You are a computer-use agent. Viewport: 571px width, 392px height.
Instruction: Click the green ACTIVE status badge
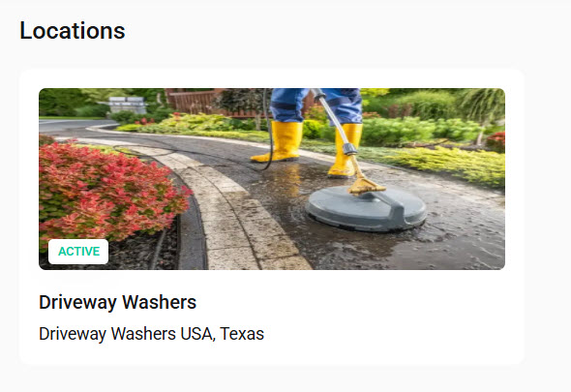click(78, 252)
